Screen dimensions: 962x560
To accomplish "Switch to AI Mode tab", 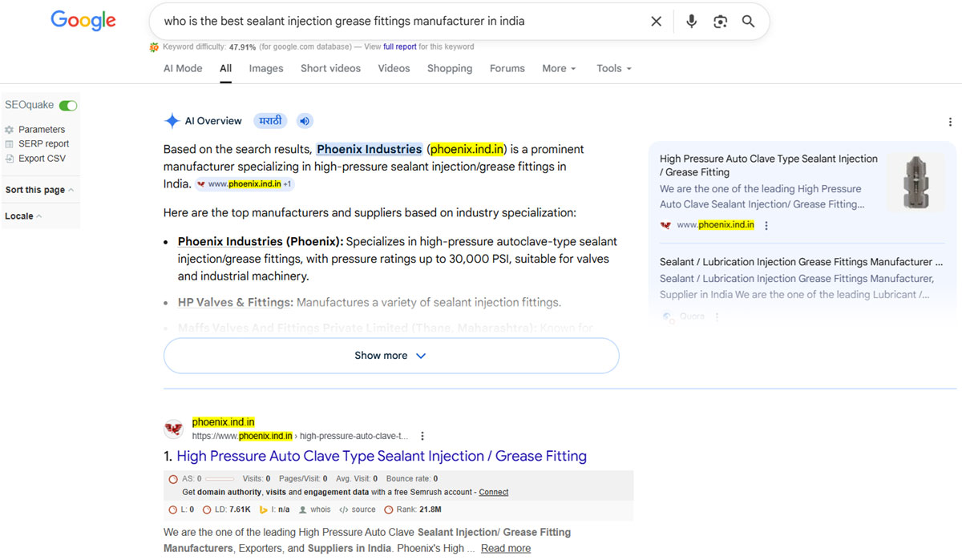I will (x=183, y=69).
